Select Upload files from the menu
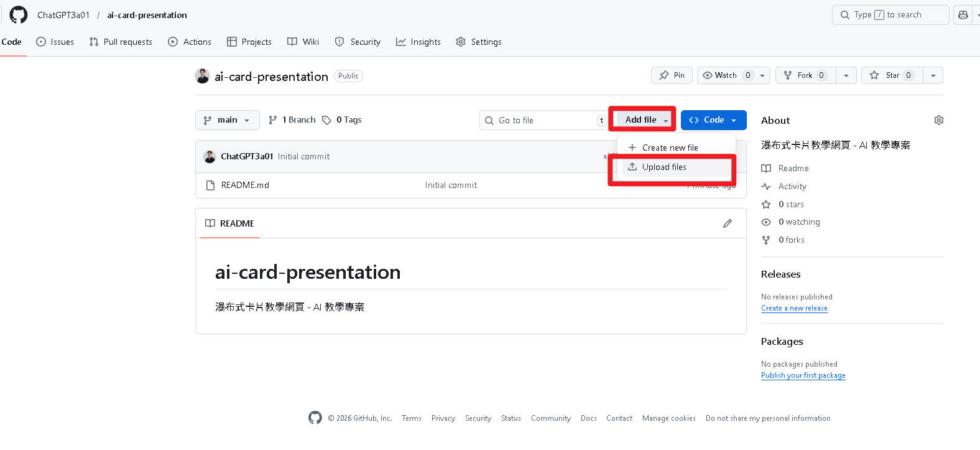Screen dimensions: 980x450 pyautogui.click(x=664, y=167)
